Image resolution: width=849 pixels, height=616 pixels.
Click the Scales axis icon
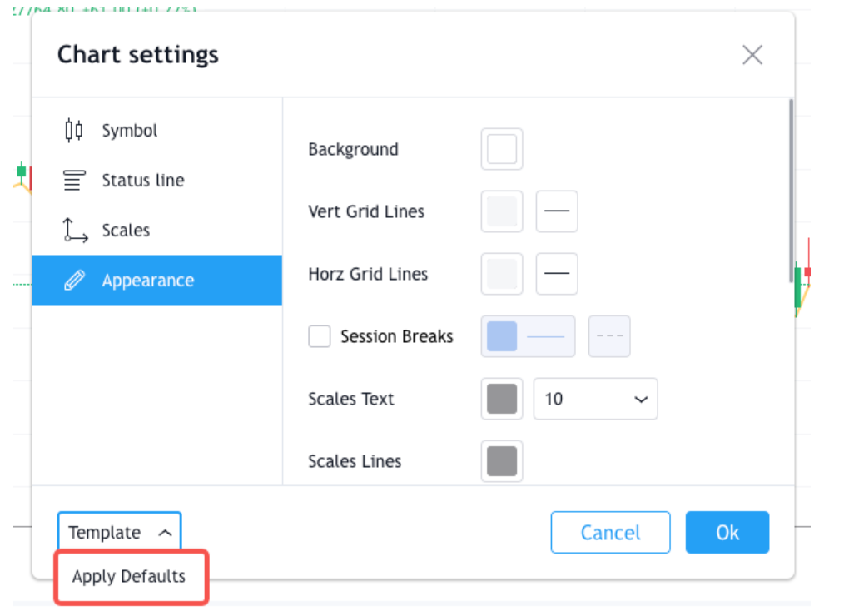pos(75,231)
